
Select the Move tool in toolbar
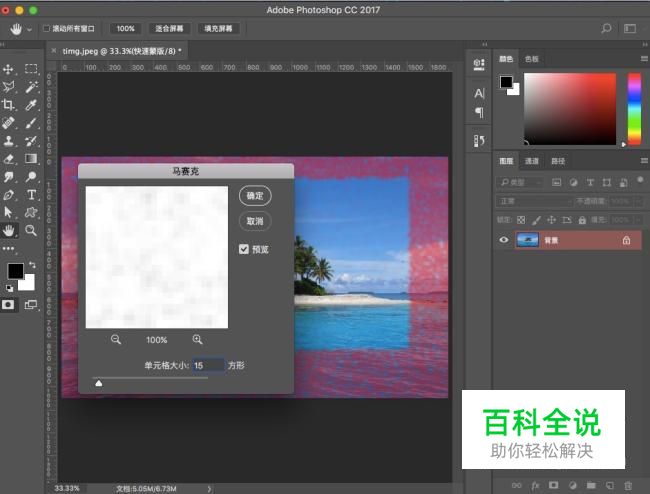coord(9,69)
